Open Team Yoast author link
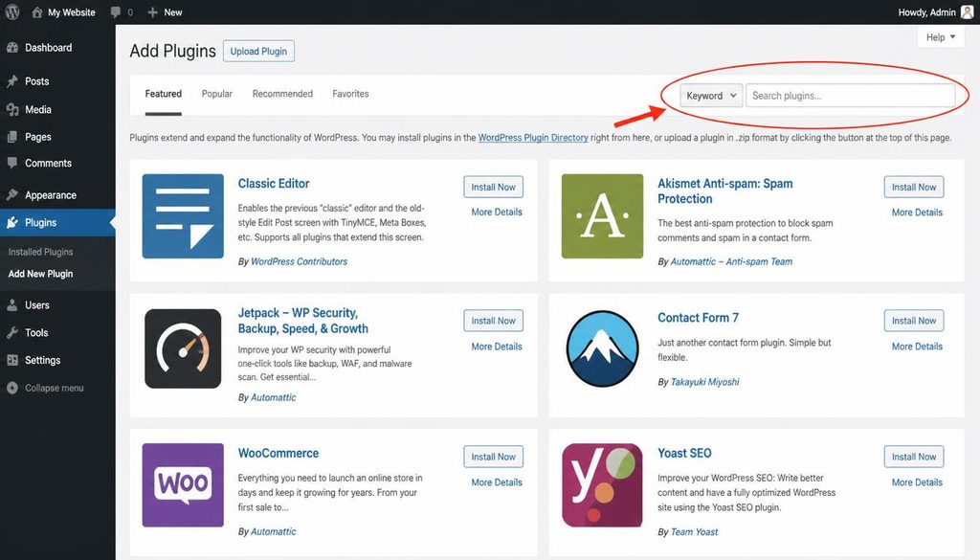This screenshot has height=560, width=980. tap(694, 532)
